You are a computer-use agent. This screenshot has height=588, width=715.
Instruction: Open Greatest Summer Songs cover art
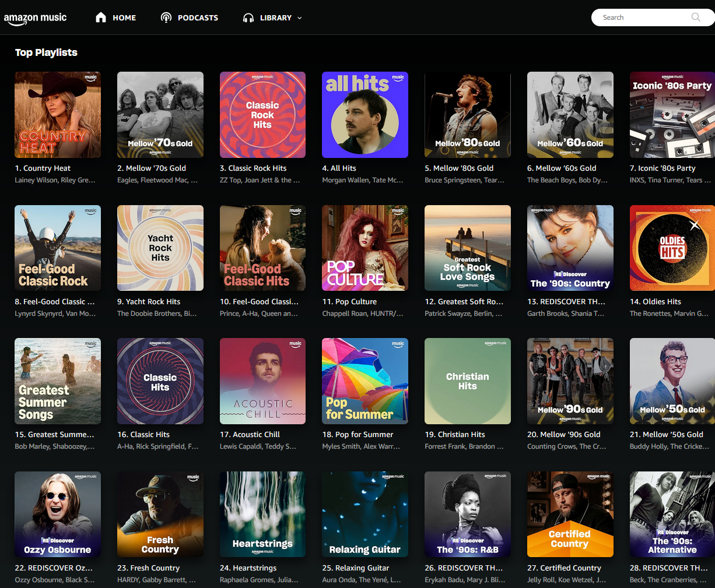[58, 381]
